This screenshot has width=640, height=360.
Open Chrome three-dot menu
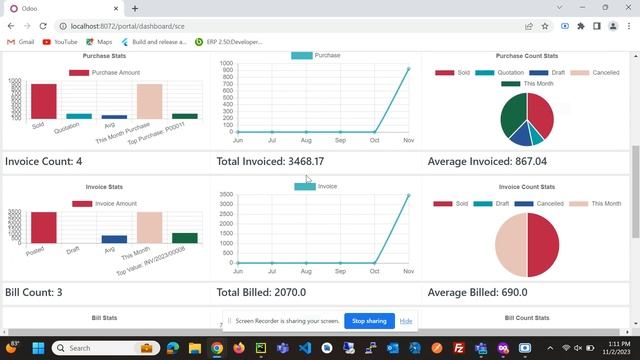[629, 26]
